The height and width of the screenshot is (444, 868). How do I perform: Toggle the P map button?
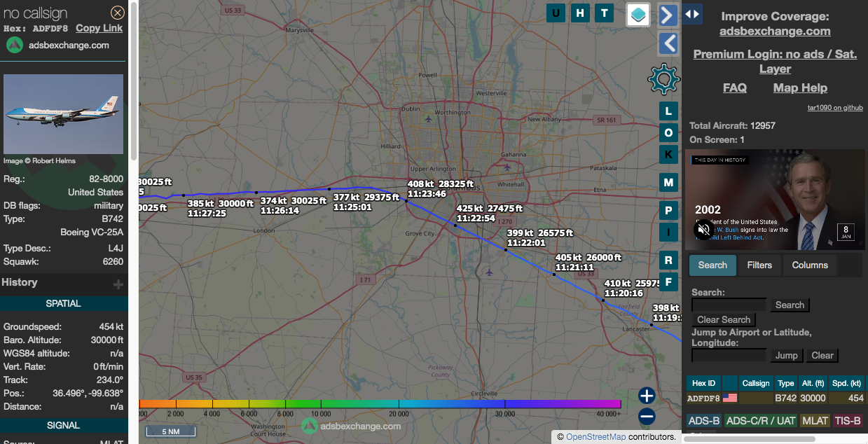(668, 211)
